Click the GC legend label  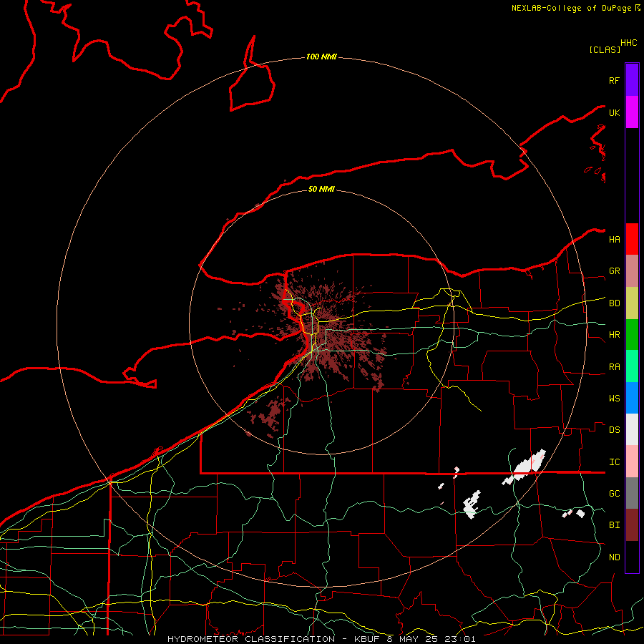[614, 494]
